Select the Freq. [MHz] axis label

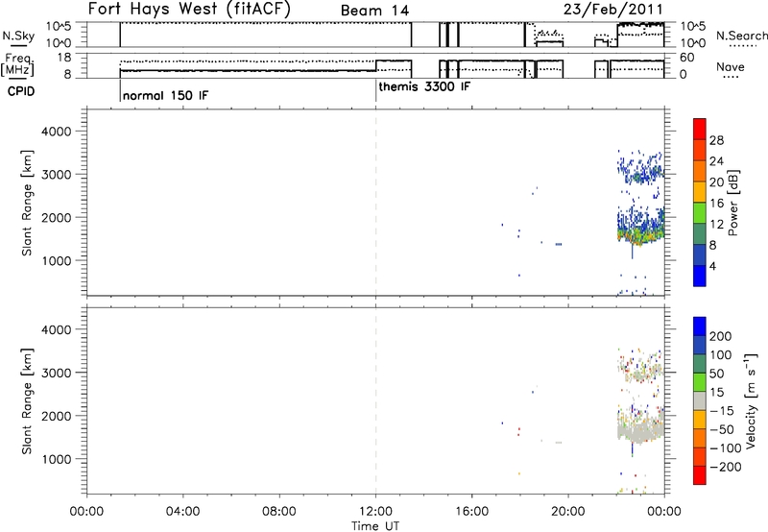click(18, 64)
